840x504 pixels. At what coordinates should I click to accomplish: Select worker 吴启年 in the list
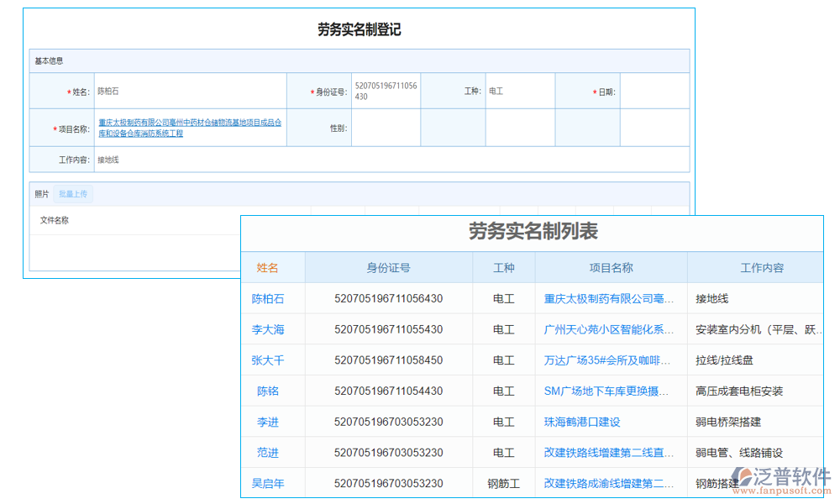269,483
